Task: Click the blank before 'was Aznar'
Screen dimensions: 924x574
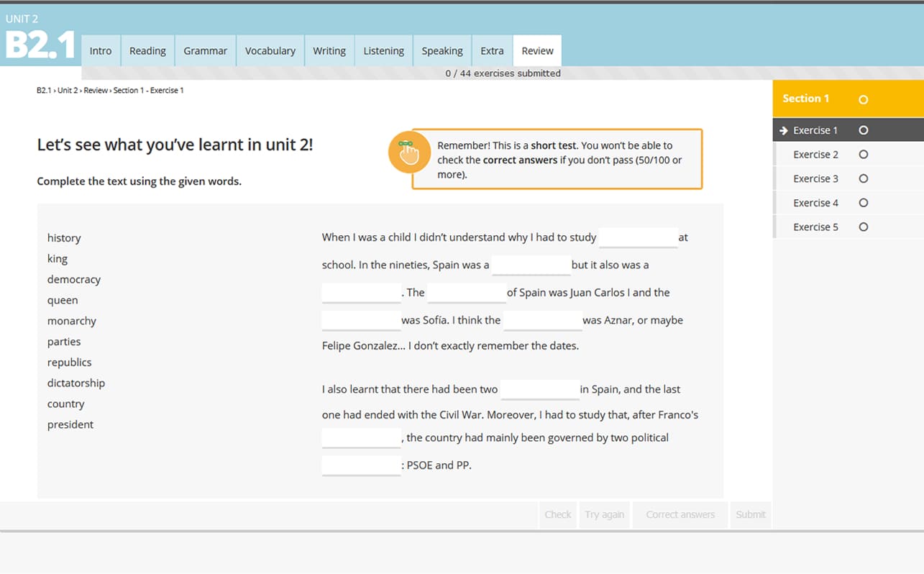Action: pyautogui.click(x=543, y=320)
